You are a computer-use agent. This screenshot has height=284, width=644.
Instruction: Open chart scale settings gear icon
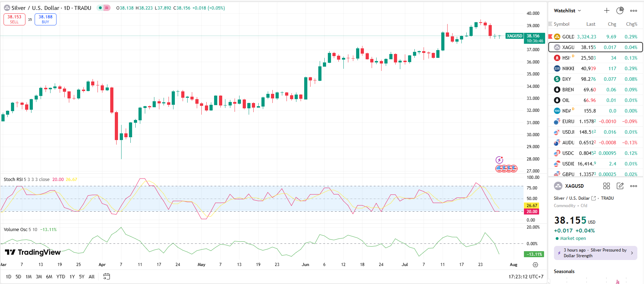[535, 265]
